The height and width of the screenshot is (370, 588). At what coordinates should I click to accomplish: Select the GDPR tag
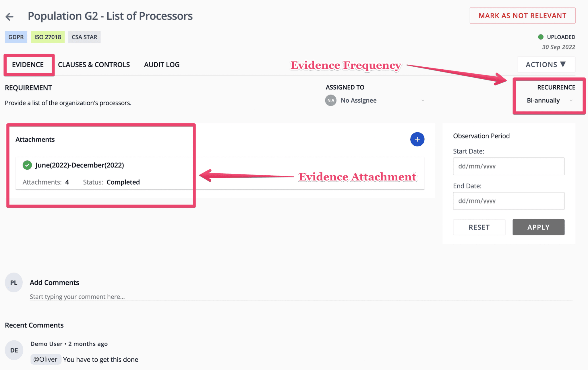(16, 37)
